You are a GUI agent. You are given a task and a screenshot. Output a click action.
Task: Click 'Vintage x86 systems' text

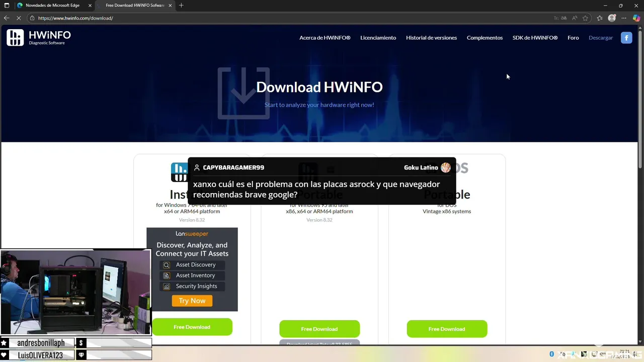pyautogui.click(x=447, y=212)
